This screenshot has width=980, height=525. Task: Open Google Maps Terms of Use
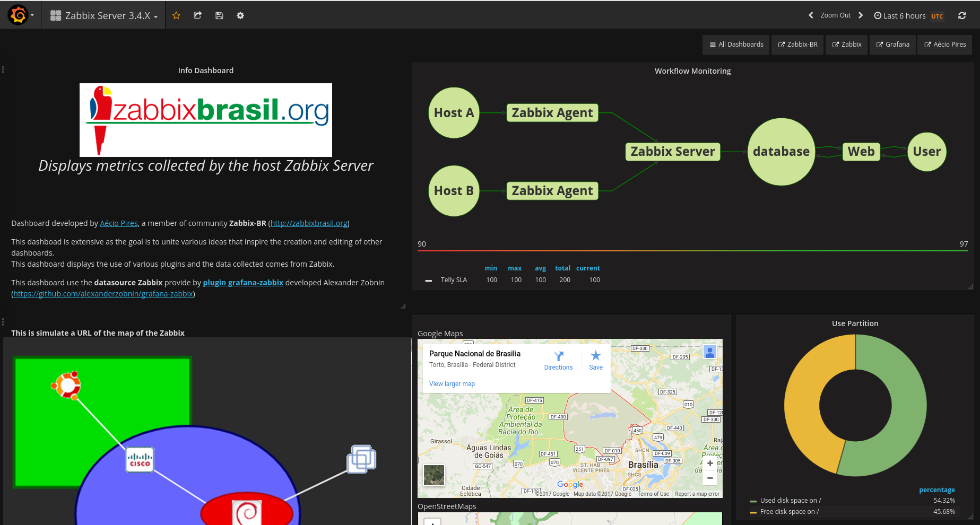pos(653,494)
